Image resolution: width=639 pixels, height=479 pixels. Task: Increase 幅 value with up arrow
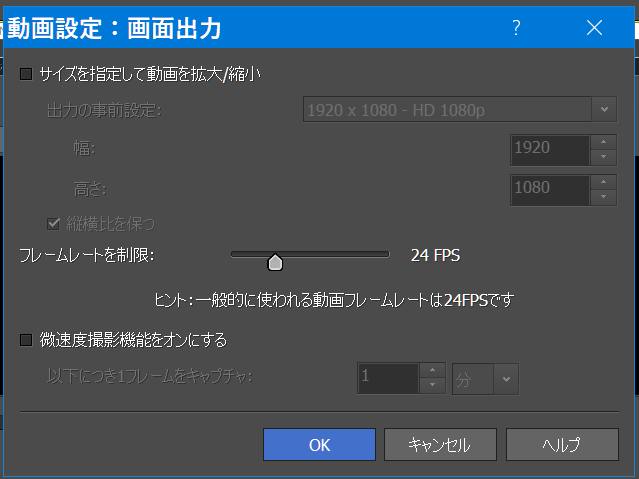tap(603, 143)
